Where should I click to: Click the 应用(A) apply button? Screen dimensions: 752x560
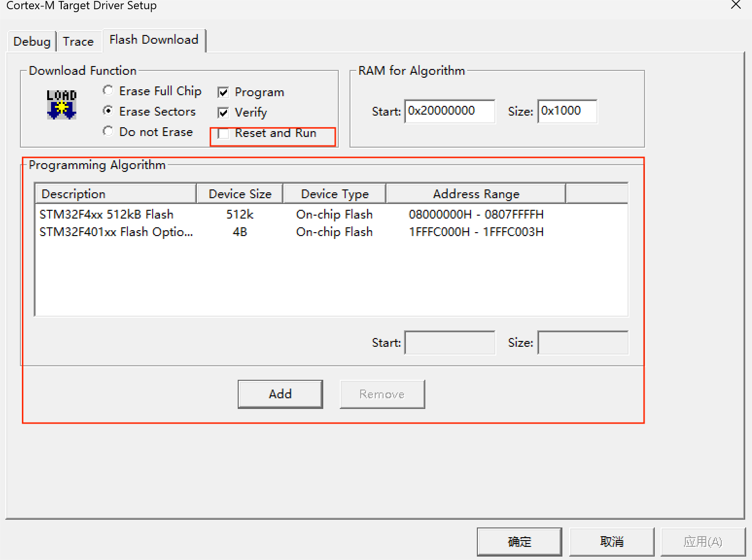point(703,542)
